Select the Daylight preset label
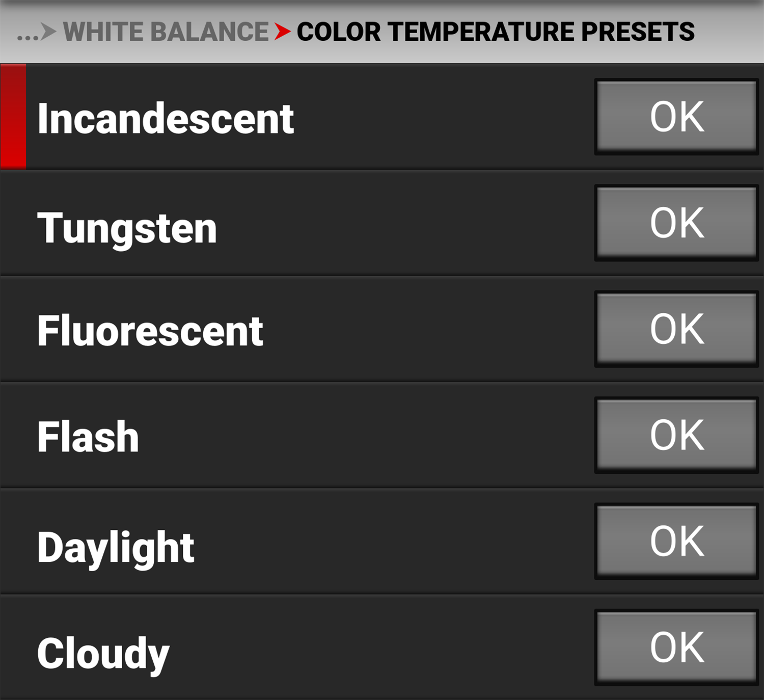This screenshot has width=764, height=700. tap(116, 547)
